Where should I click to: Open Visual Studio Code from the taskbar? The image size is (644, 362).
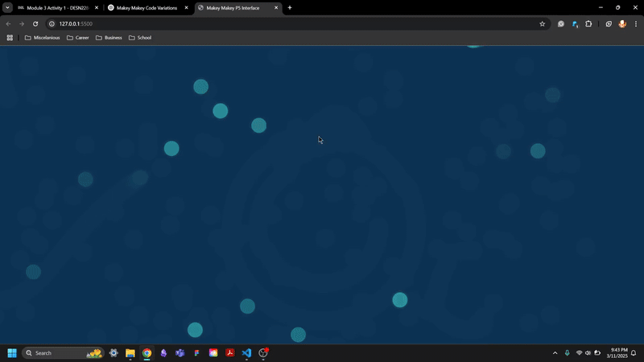246,353
